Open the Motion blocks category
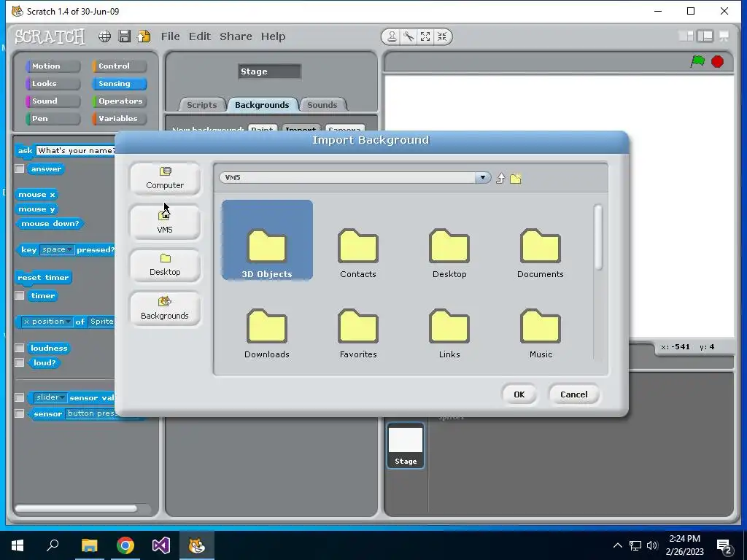Screen dimensions: 747x560 pos(53,66)
